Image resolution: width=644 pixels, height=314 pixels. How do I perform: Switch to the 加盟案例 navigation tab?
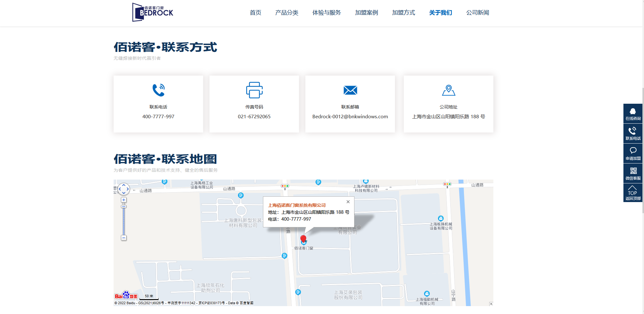366,13
